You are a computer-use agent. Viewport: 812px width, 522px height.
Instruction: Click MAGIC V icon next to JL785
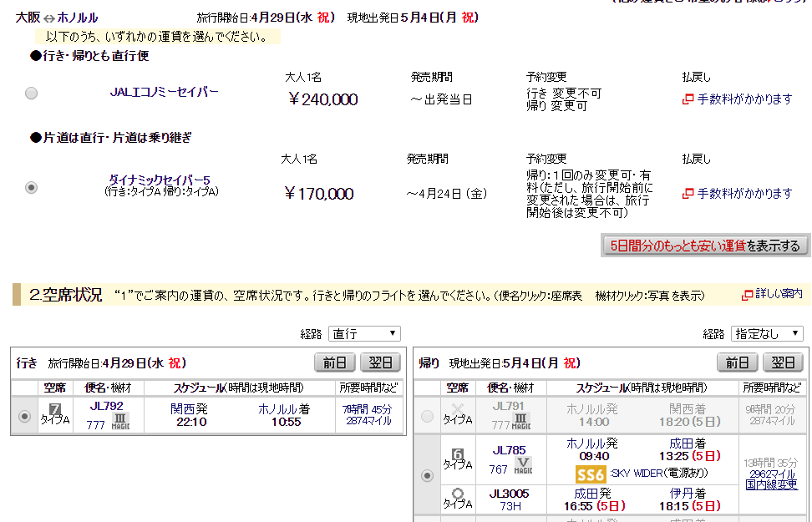pyautogui.click(x=523, y=465)
